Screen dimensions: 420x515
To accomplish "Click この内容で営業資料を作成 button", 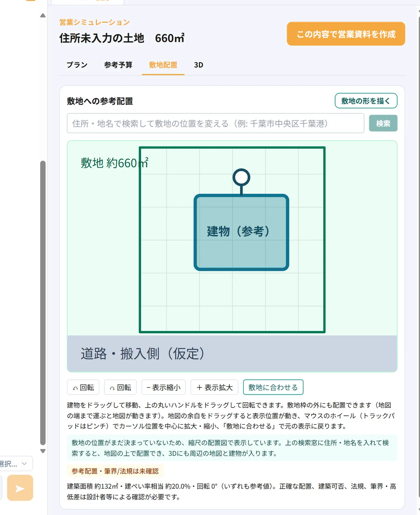I will [x=346, y=34].
